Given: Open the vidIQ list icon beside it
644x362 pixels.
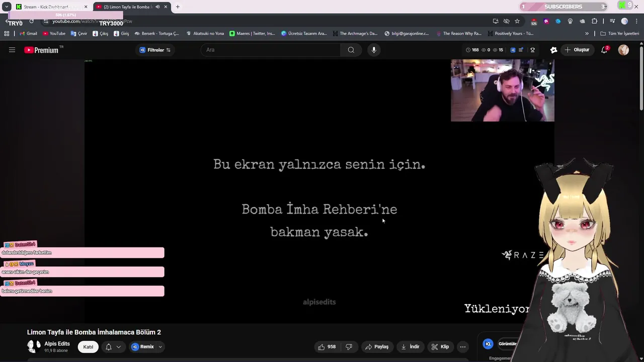Looking at the screenshot, I should pyautogui.click(x=521, y=50).
